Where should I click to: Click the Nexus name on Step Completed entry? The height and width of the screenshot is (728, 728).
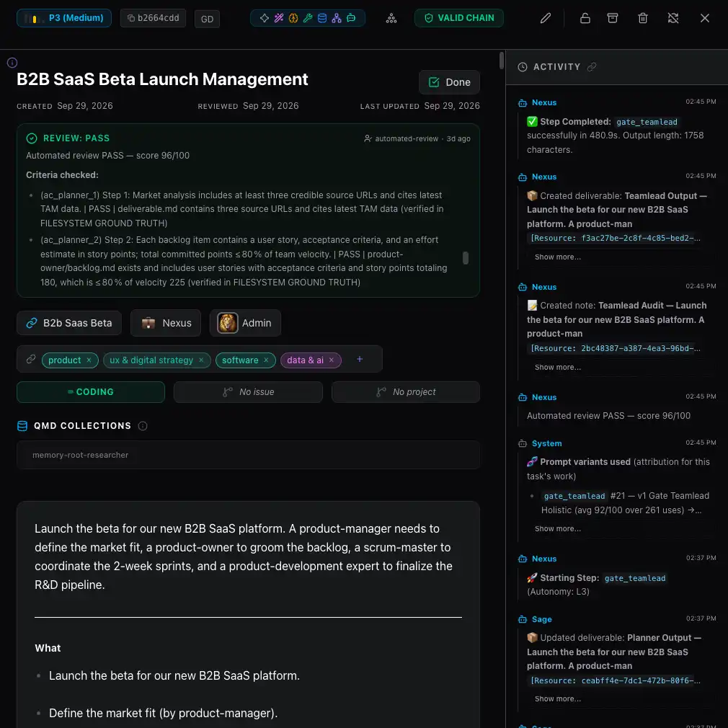click(543, 102)
